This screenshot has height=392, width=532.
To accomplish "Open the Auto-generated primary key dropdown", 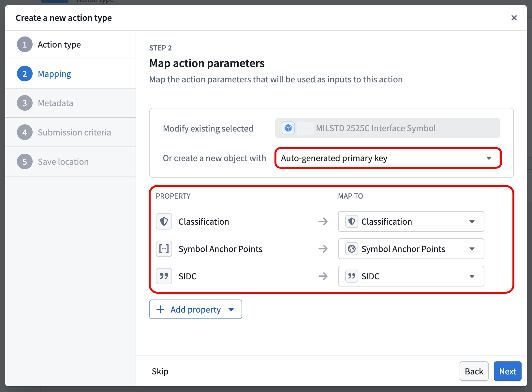I will coord(388,158).
